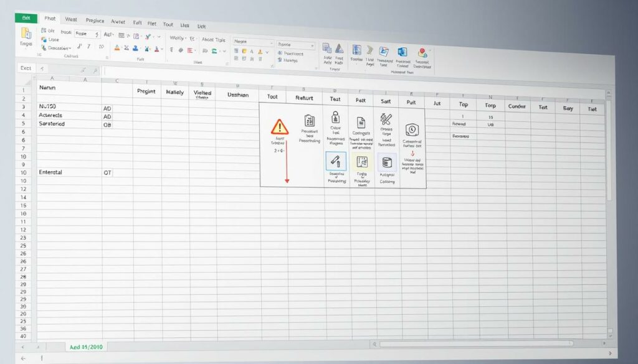Viewport: 638px width, 364px height.
Task: Select the cell containing Saratoried
Action: pos(69,124)
